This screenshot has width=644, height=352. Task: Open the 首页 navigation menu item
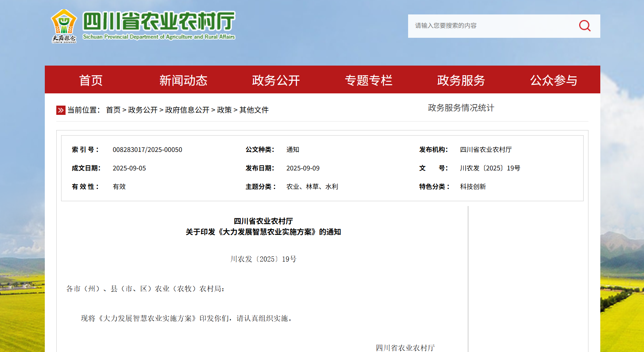coord(91,80)
